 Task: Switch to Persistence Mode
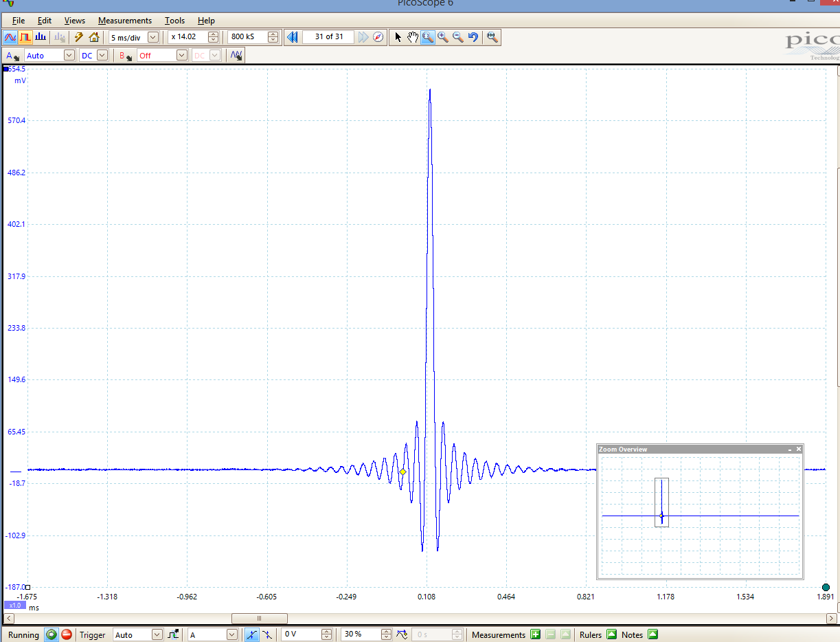(x=25, y=37)
